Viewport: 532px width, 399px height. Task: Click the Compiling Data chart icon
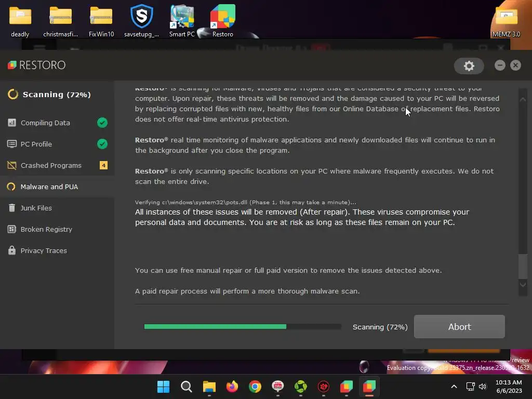pos(11,123)
